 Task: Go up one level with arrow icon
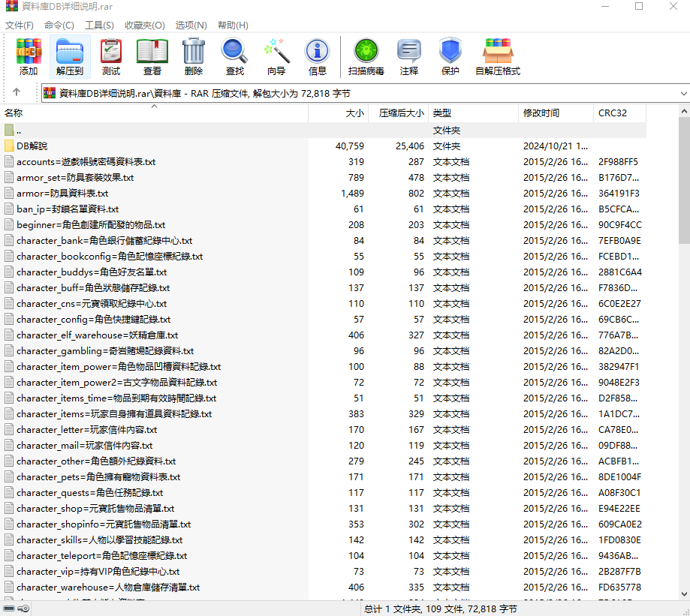click(x=17, y=92)
